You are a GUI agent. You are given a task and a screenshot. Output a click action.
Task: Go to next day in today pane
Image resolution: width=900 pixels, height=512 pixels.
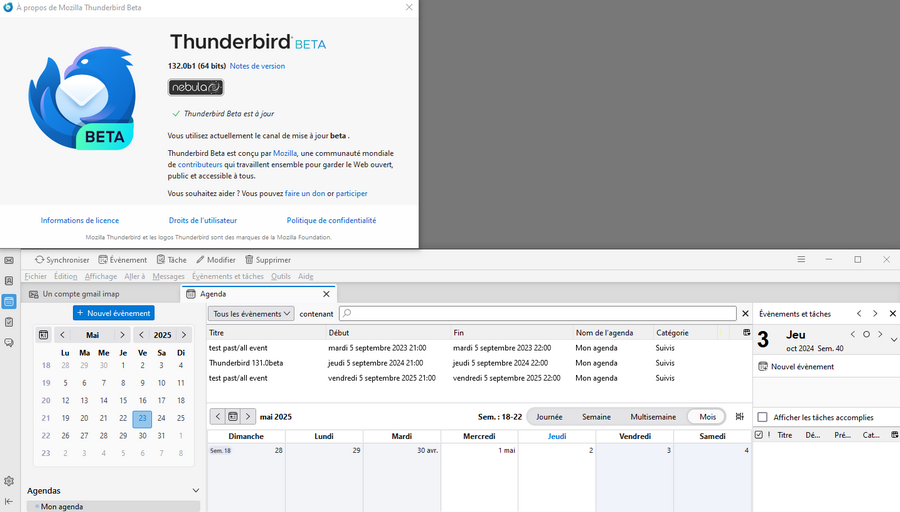pyautogui.click(x=880, y=334)
